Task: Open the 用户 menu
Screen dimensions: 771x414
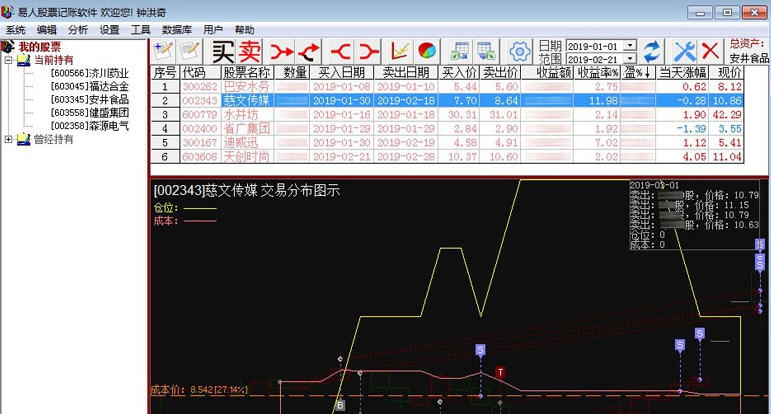Action: [x=213, y=30]
